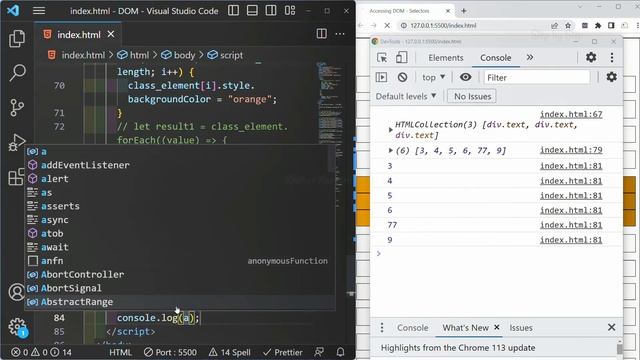640x360 pixels.
Task: Open the Run and Debug view
Action: point(17,142)
